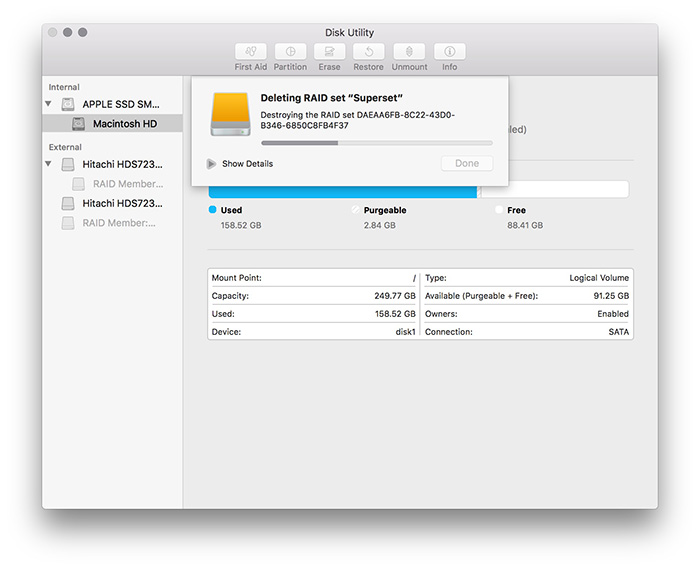This screenshot has width=700, height=569.
Task: Click the Deleting RAID set "Superset" heading
Action: (332, 98)
